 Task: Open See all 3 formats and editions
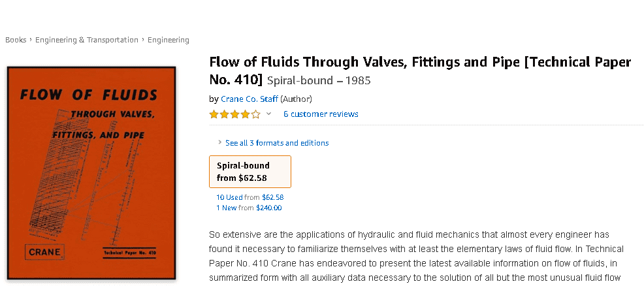pyautogui.click(x=277, y=143)
